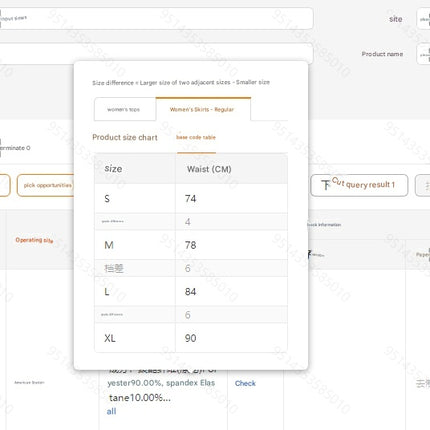Click the Size column header
This screenshot has width=430, height=430.
[135, 169]
